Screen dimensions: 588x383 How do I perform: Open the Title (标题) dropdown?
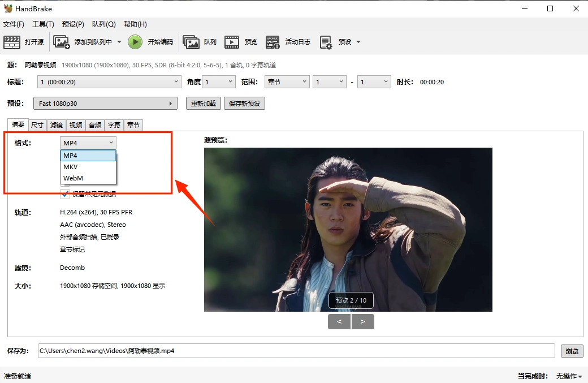tap(109, 82)
